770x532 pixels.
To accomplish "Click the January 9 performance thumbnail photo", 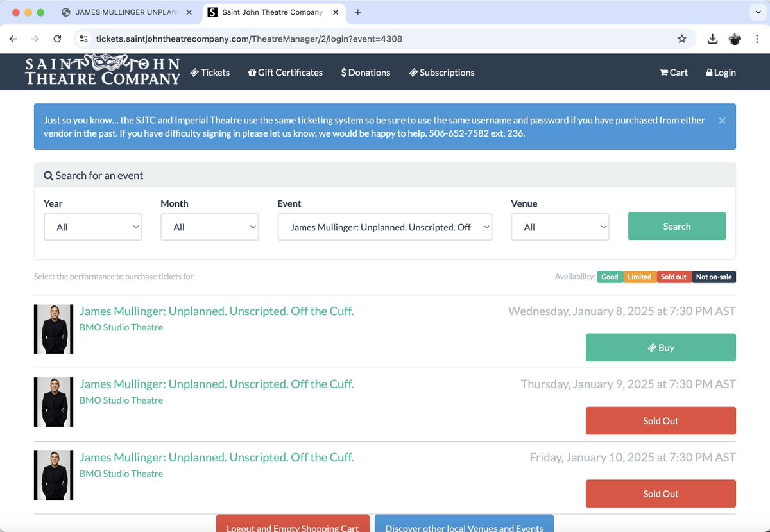I will click(x=53, y=402).
